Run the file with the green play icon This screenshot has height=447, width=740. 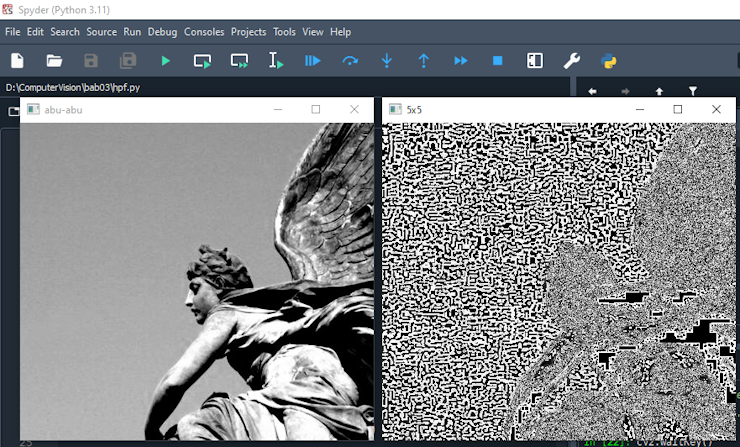166,61
